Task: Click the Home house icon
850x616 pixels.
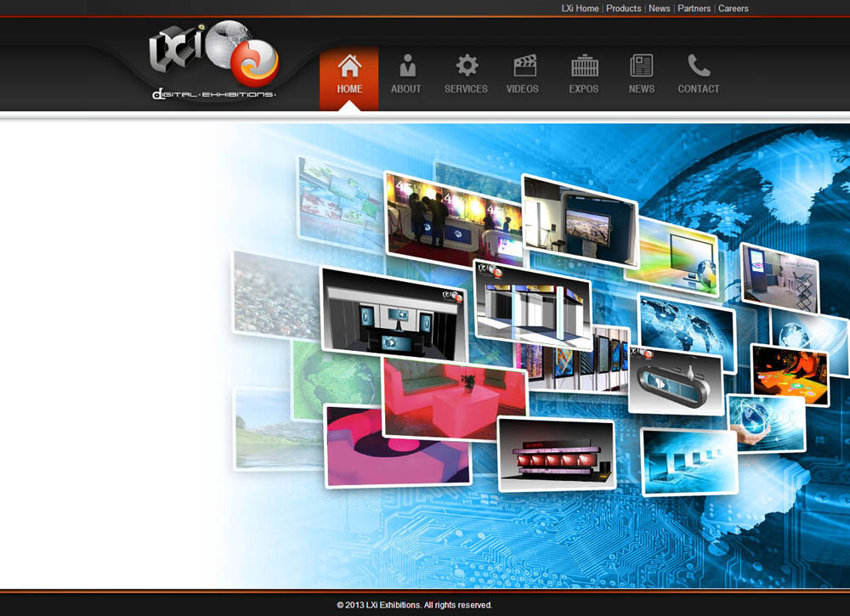Action: [x=349, y=65]
